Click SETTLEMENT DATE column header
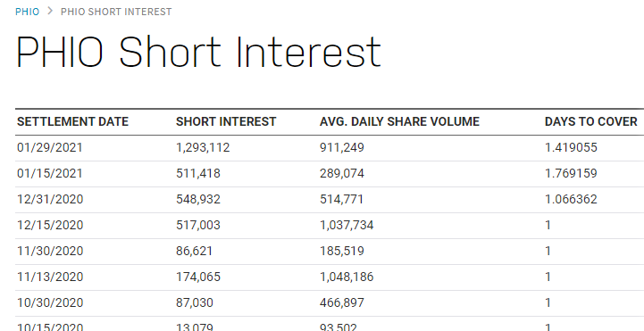The height and width of the screenshot is (331, 644). (x=72, y=122)
